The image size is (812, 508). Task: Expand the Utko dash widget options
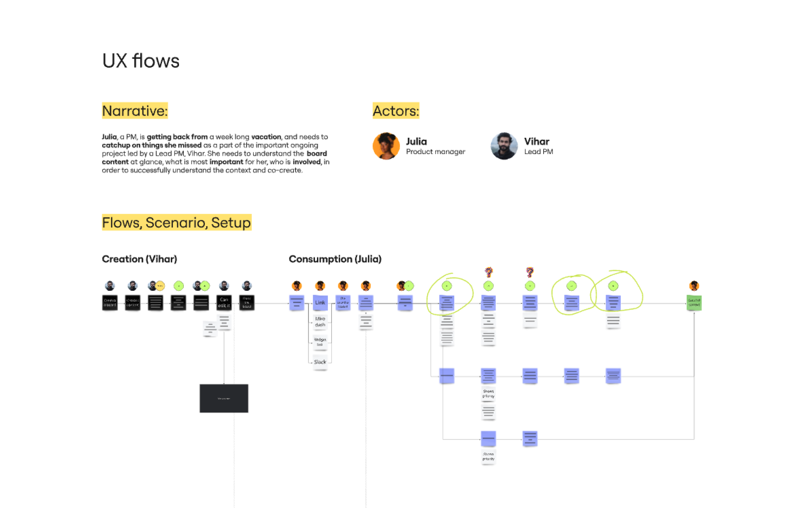[320, 325]
